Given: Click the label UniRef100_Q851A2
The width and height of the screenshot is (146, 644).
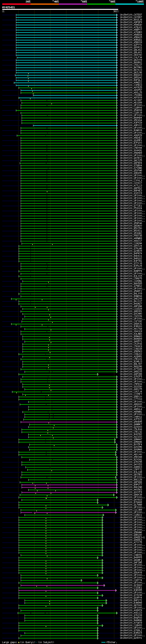Looking at the screenshot, I should (131, 77).
